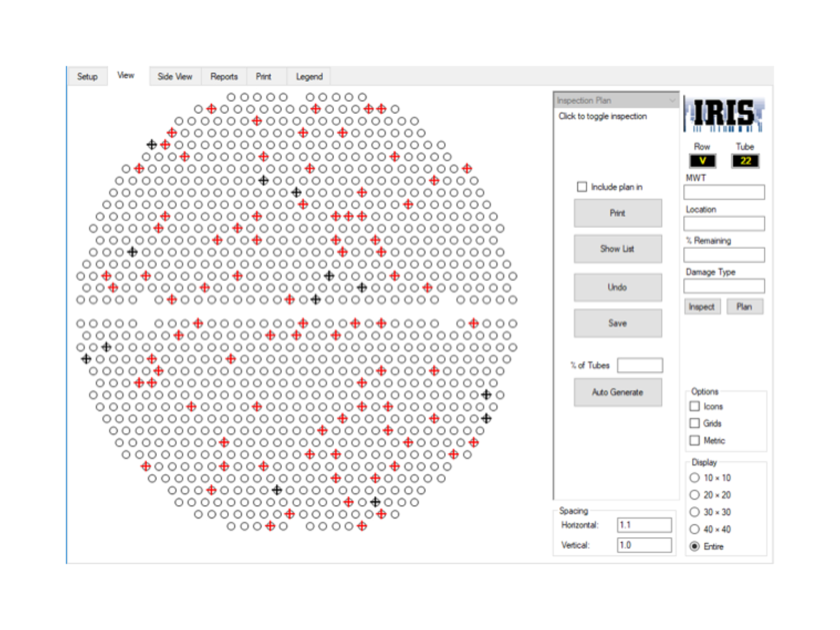
Task: Click the MWT input field
Action: [x=724, y=192]
